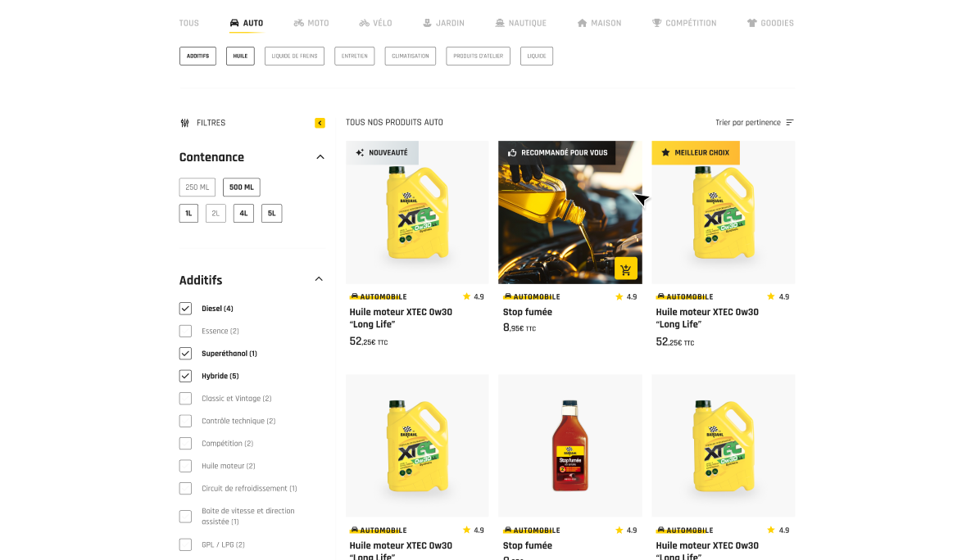The width and height of the screenshot is (971, 560).
Task: Select the 250 ML capacity option
Action: [x=197, y=187]
